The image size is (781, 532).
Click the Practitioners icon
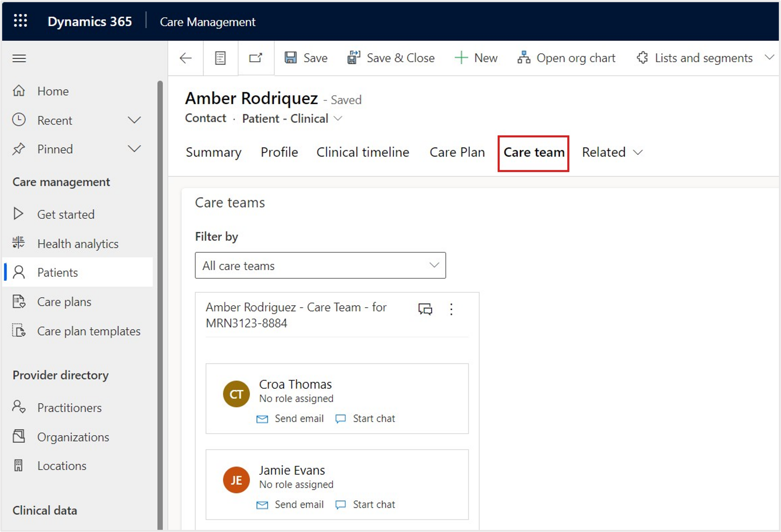click(x=19, y=406)
